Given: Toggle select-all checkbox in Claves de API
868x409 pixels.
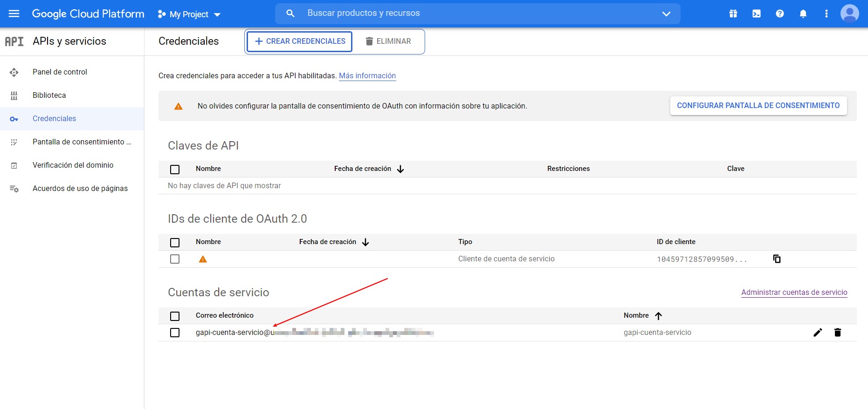Looking at the screenshot, I should click(175, 169).
